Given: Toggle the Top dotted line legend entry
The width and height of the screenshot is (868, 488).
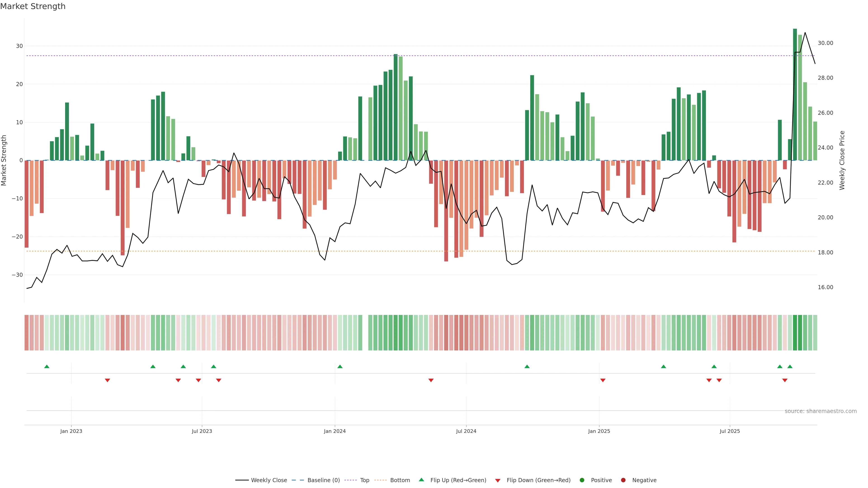Looking at the screenshot, I should [x=365, y=480].
